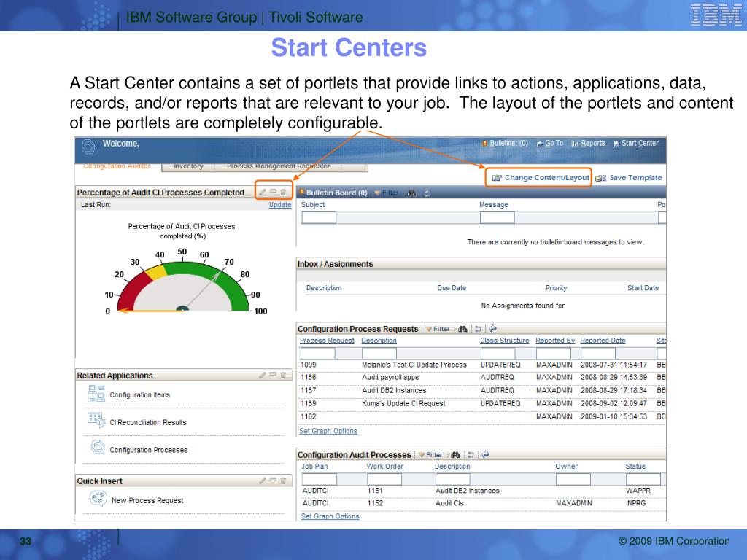
Task: Click the New Process Request icon
Action: tap(98, 499)
